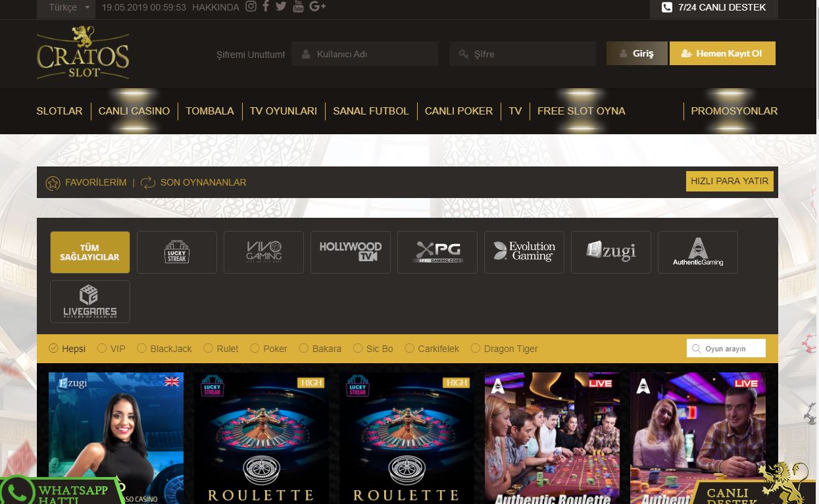Open the Google Plus icon link

click(x=317, y=7)
